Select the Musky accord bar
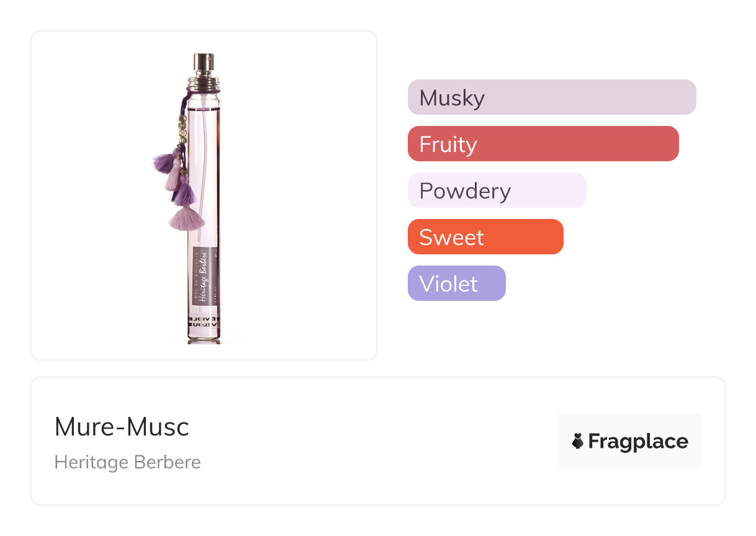 (552, 97)
